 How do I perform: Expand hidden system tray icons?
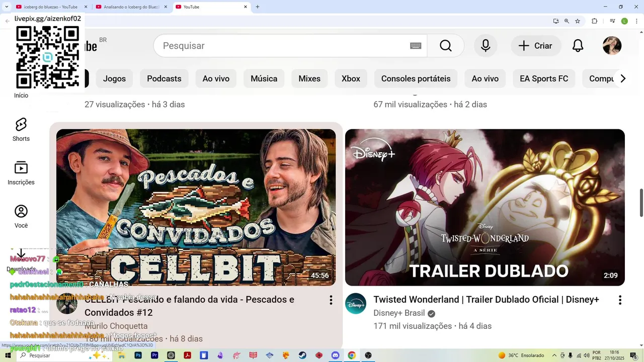[554, 355]
